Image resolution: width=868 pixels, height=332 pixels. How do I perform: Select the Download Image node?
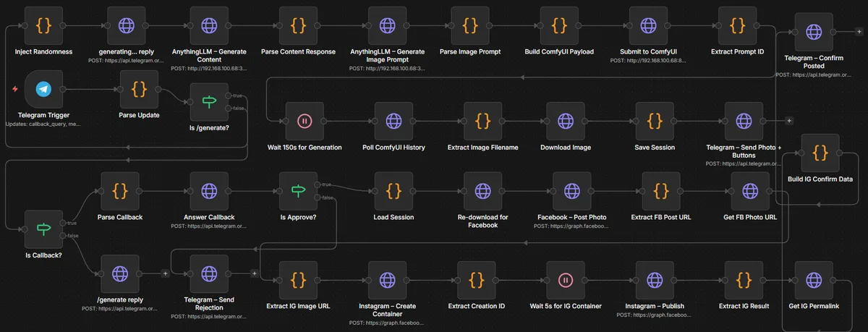click(565, 121)
